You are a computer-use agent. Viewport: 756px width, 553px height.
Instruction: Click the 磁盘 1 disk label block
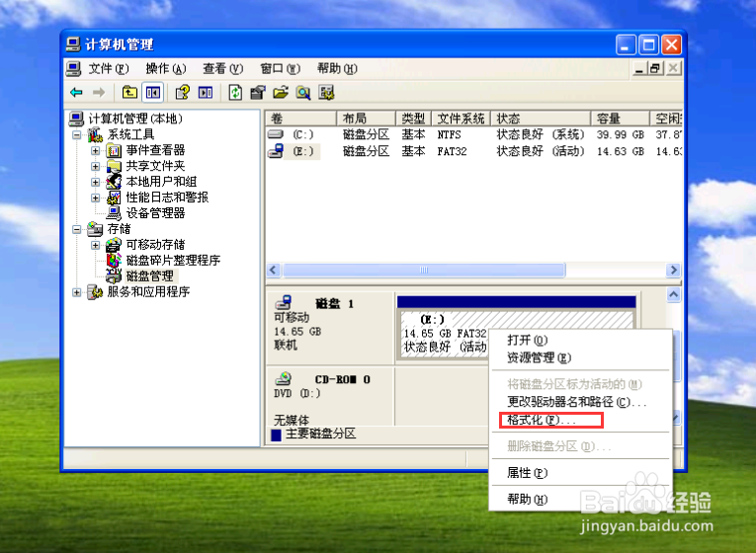coord(330,328)
